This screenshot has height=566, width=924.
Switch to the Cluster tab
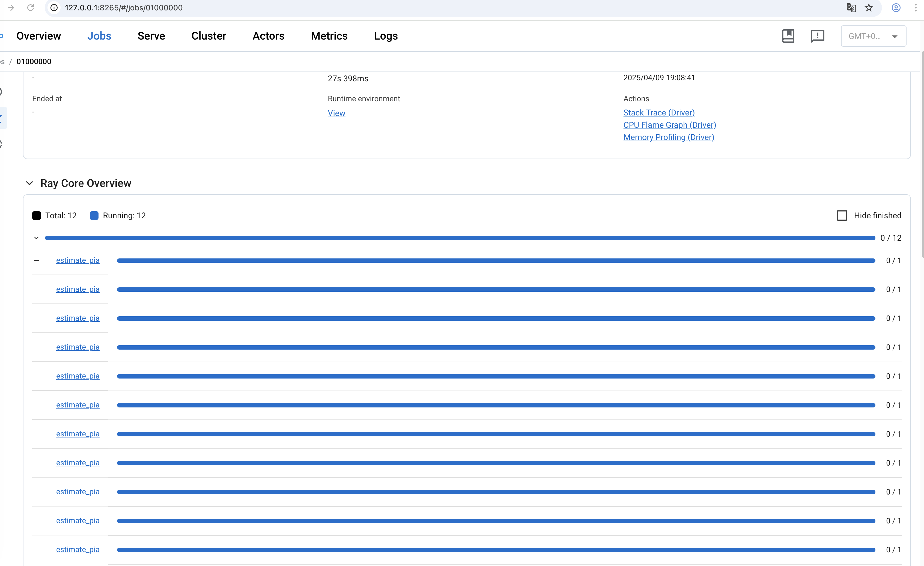(x=208, y=36)
